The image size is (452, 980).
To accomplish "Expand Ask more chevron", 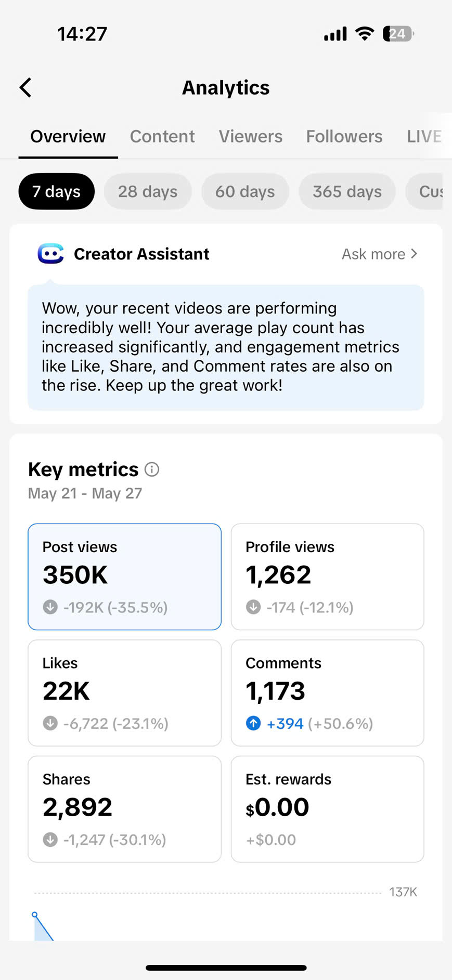I will tap(414, 254).
